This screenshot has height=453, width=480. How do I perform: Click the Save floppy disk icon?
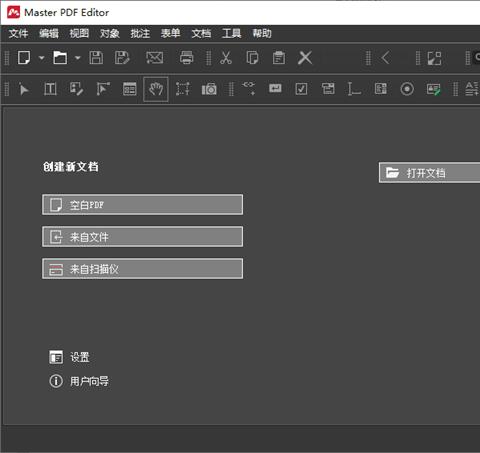96,58
